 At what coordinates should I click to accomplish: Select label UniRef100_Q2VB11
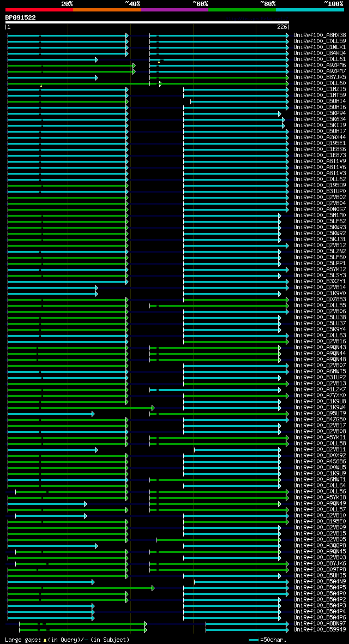(320, 449)
